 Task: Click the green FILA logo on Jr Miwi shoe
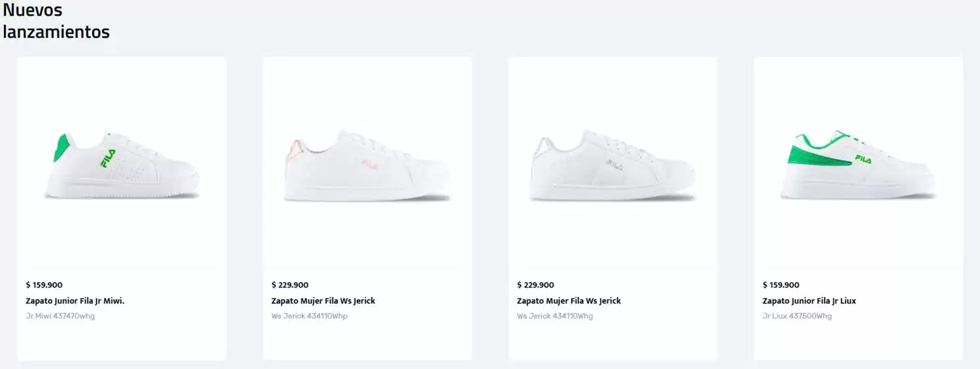pyautogui.click(x=108, y=158)
